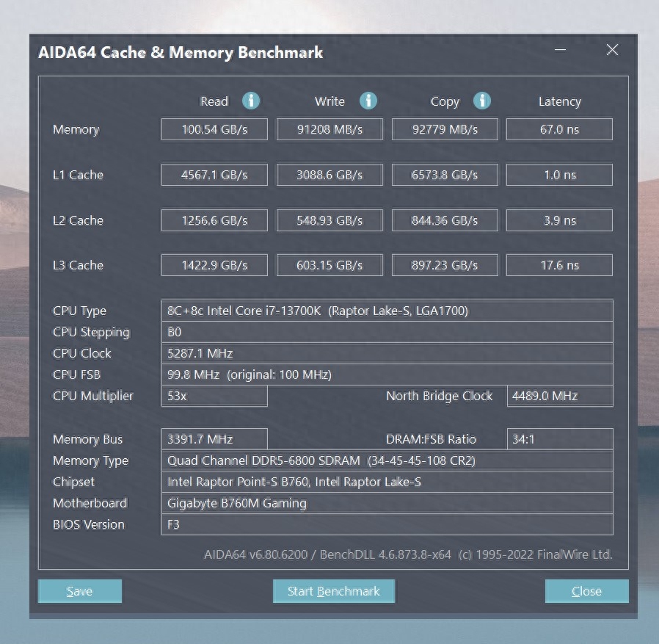Select L2 Cache Read value 1256.6 GB/s
659x644 pixels.
[214, 220]
